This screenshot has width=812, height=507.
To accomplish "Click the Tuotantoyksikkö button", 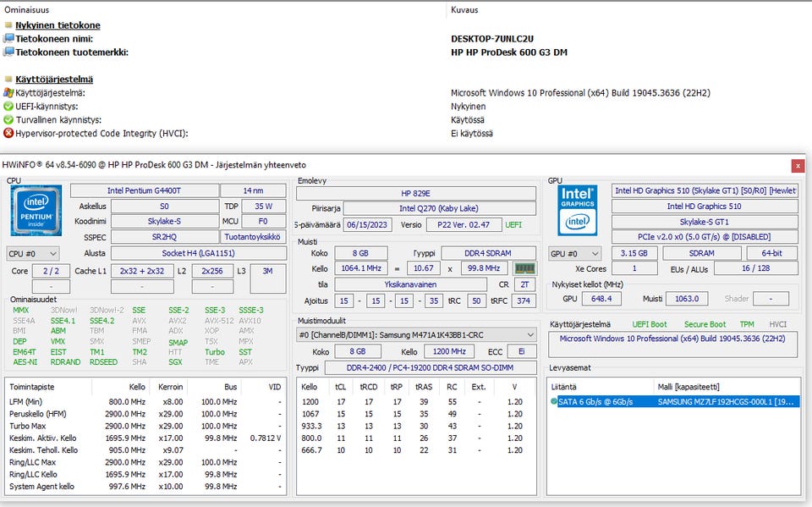I will [x=253, y=237].
